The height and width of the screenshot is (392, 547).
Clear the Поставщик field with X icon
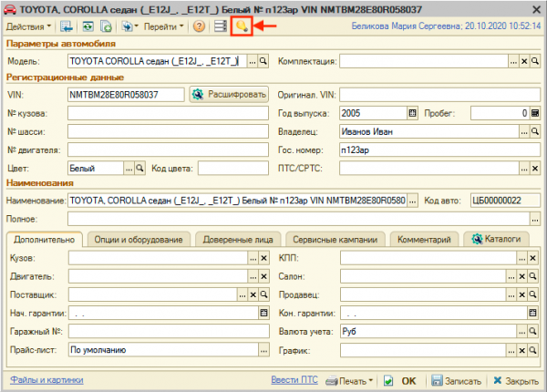(253, 294)
